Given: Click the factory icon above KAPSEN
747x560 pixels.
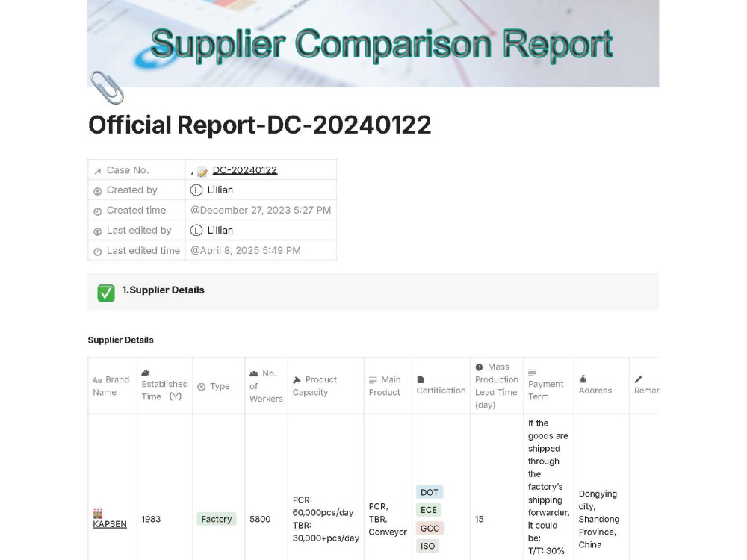Looking at the screenshot, I should [x=98, y=514].
